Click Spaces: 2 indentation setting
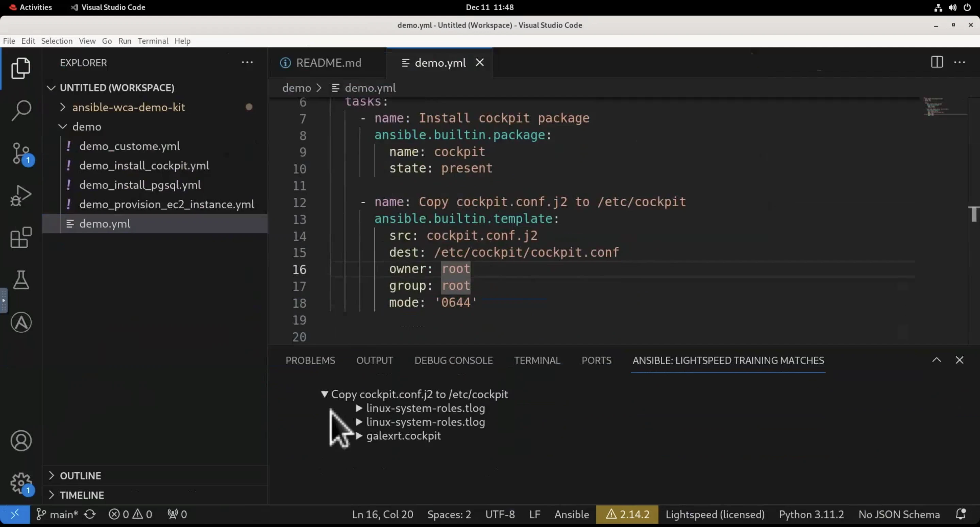 point(449,514)
